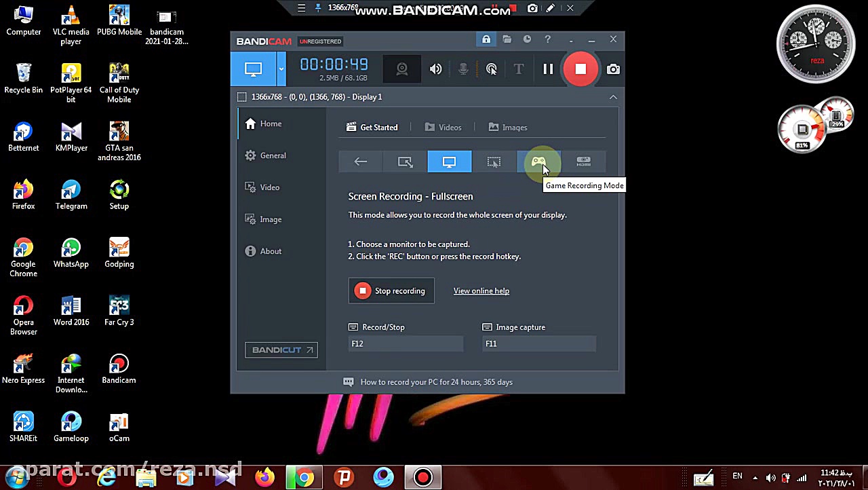Select the Call of Duty Mobile icon

[x=119, y=83]
